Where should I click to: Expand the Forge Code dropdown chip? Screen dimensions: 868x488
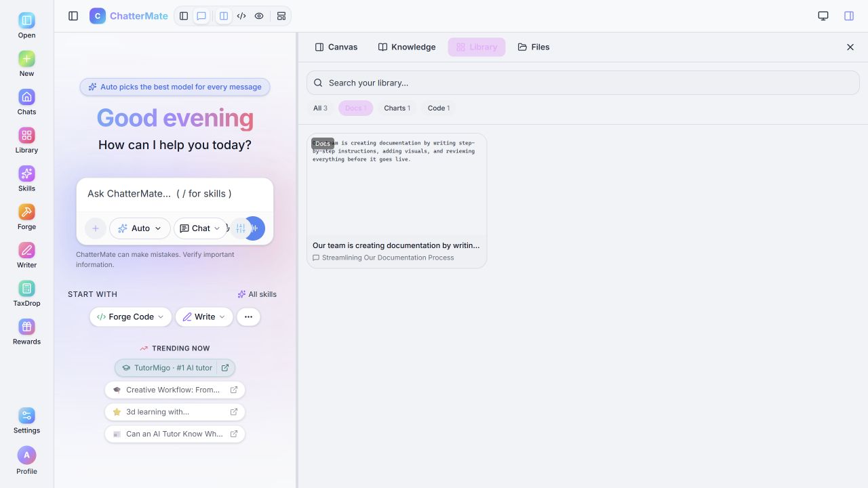click(131, 317)
